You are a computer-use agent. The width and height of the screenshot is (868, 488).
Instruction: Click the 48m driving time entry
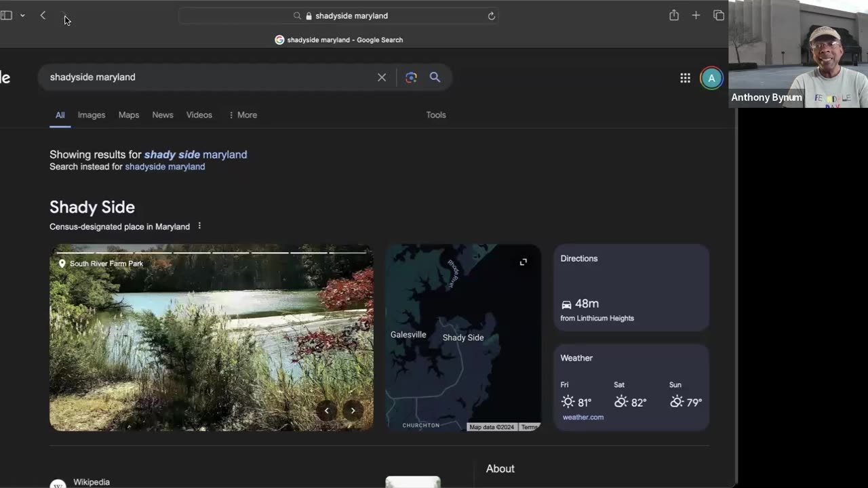pyautogui.click(x=580, y=304)
